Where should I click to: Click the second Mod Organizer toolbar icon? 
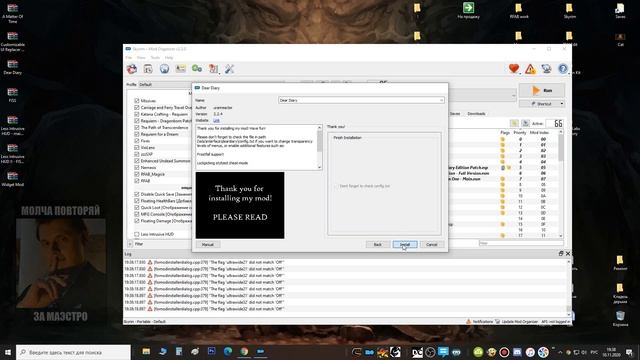click(148, 69)
